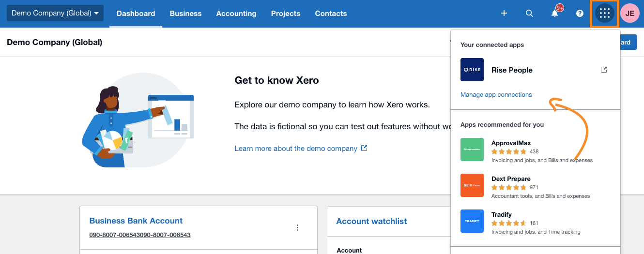Open Rise People external link icon
Image resolution: width=644 pixels, height=254 pixels.
point(604,70)
